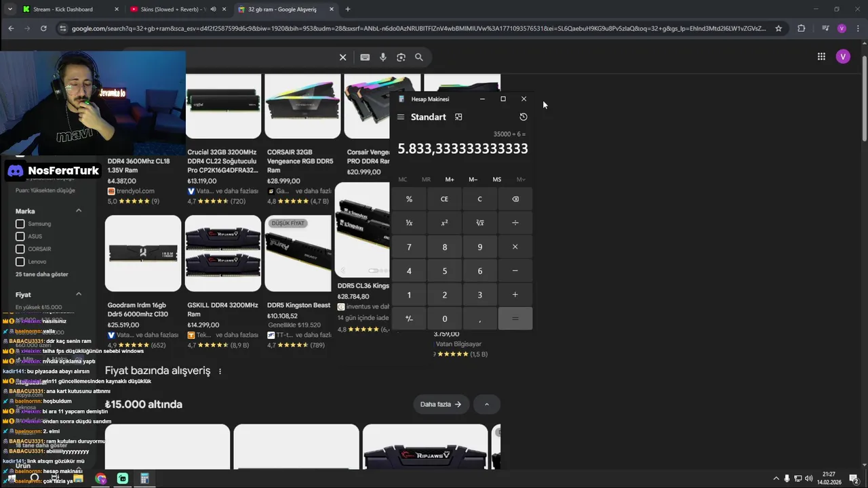This screenshot has width=868, height=488.
Task: Tick the Lenovo brand checkbox
Action: [20, 262]
